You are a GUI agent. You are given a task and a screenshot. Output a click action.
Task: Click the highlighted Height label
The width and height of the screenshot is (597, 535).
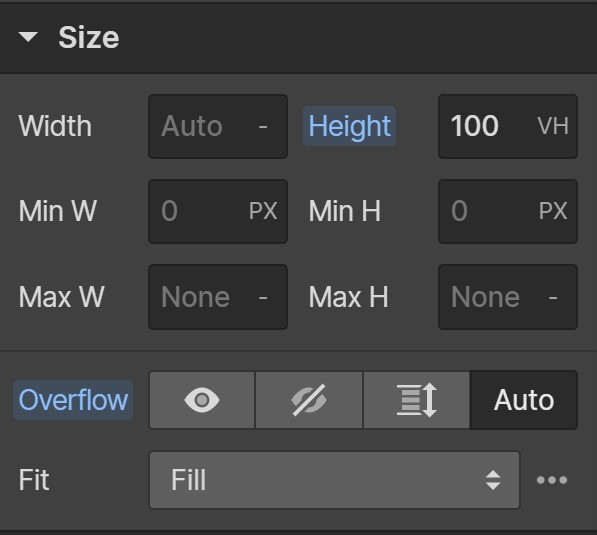pyautogui.click(x=350, y=126)
